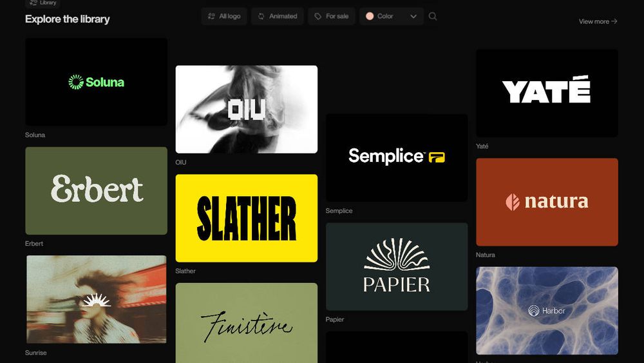Select the All logo filter
644x363 pixels.
click(x=224, y=16)
